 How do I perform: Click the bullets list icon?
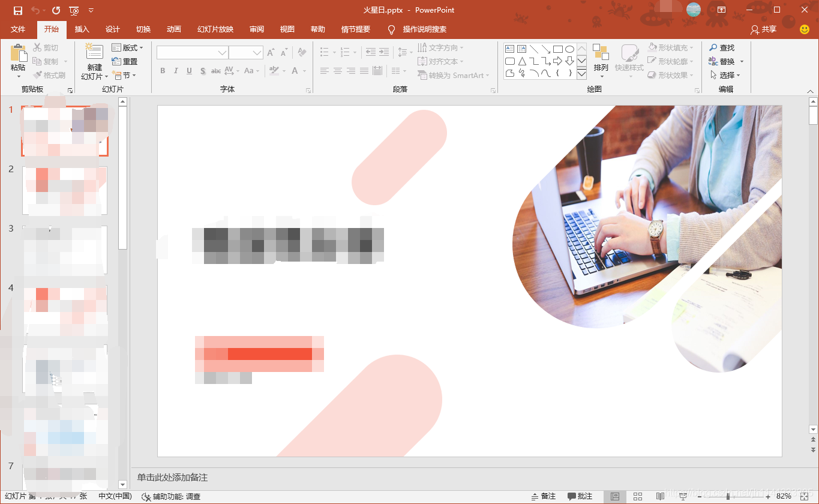coord(325,53)
